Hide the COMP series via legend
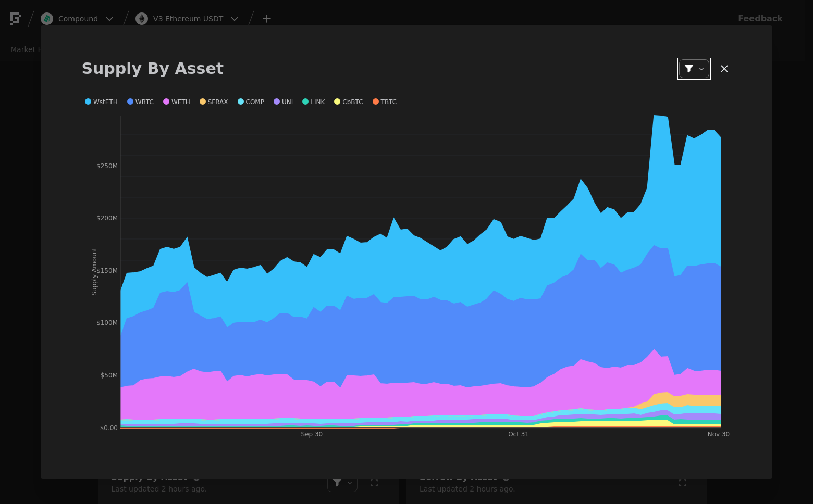This screenshot has width=813, height=504. (251, 102)
